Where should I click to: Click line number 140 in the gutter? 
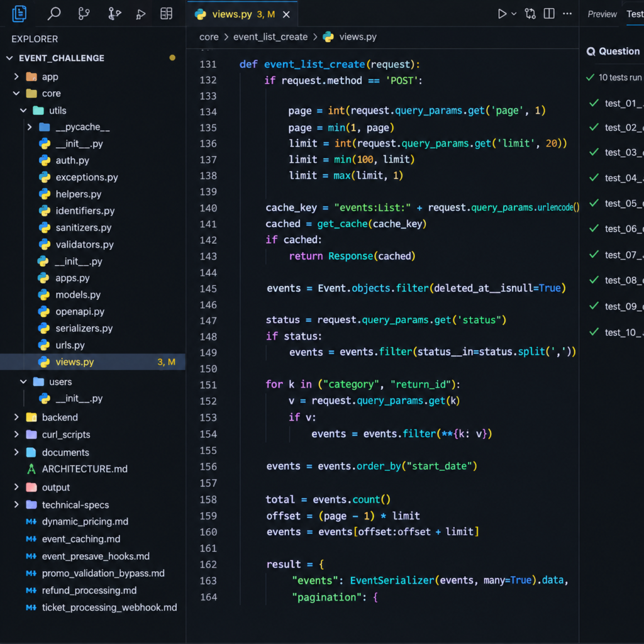point(208,208)
